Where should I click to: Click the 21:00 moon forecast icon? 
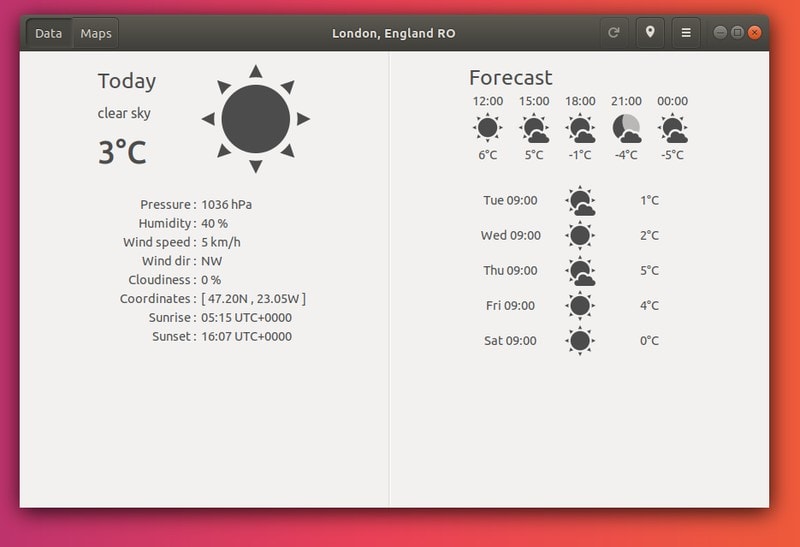coord(627,128)
